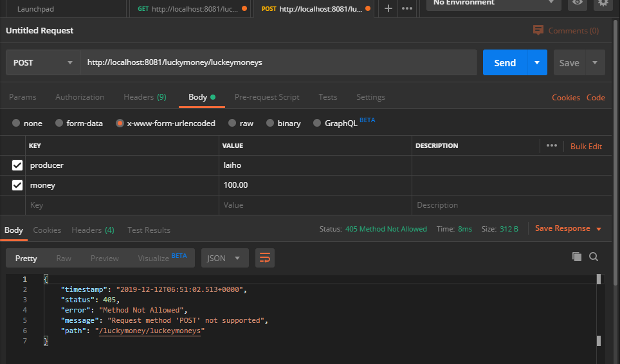Uncheck the producer row checkbox

tap(17, 165)
